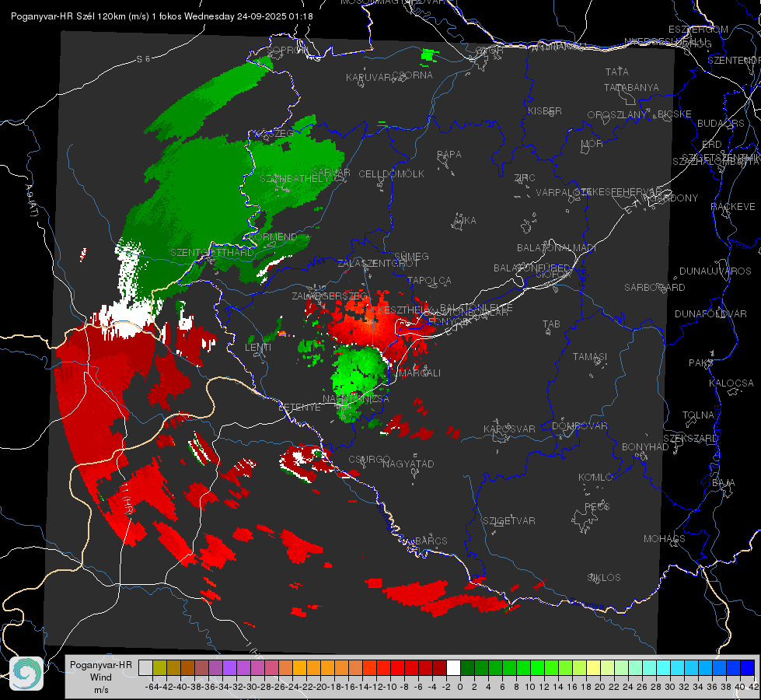Click the TAB city label
Image resolution: width=761 pixels, height=700 pixels.
[551, 324]
